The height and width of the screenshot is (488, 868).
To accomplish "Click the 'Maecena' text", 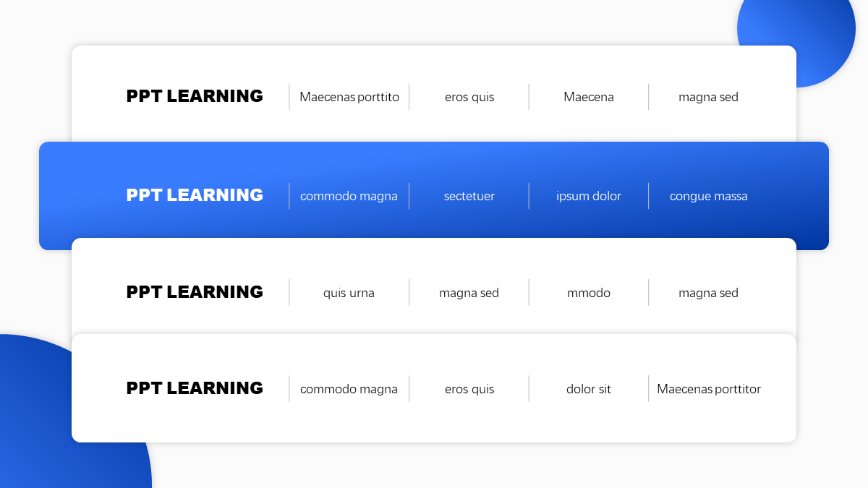I will [x=589, y=97].
